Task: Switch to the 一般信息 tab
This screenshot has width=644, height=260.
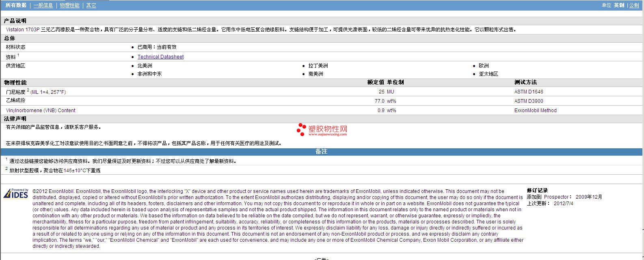Action: (x=43, y=5)
